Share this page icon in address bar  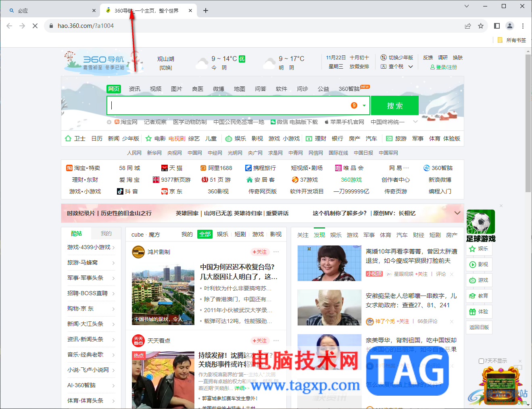468,26
